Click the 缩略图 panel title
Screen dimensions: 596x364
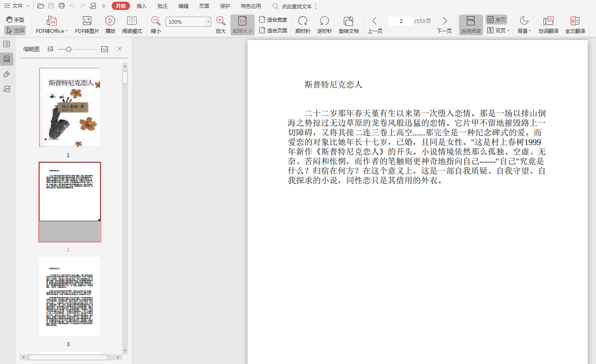(x=31, y=49)
